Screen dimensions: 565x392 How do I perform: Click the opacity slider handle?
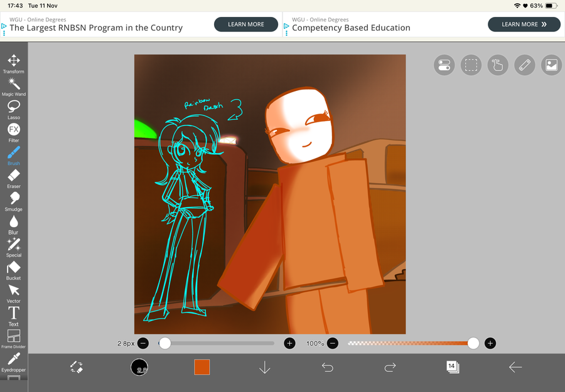click(x=473, y=344)
